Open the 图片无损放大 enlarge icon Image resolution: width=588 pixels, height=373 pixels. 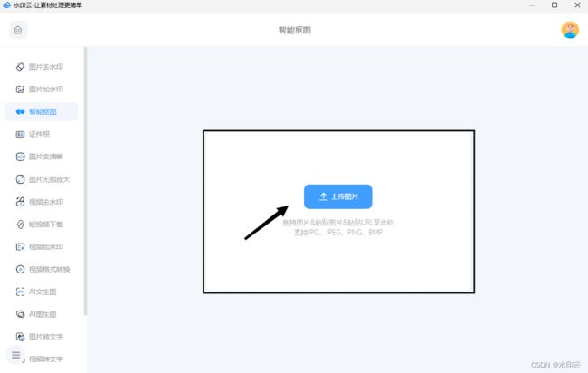tap(20, 179)
